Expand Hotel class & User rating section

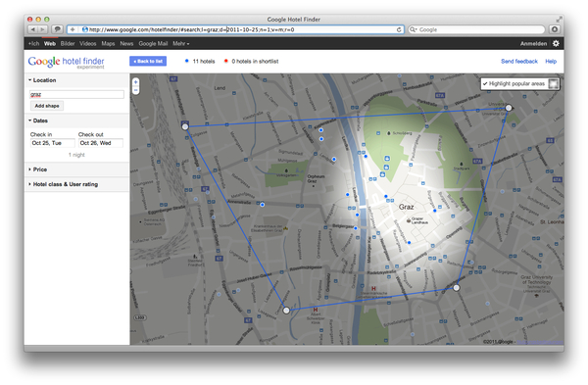point(63,184)
